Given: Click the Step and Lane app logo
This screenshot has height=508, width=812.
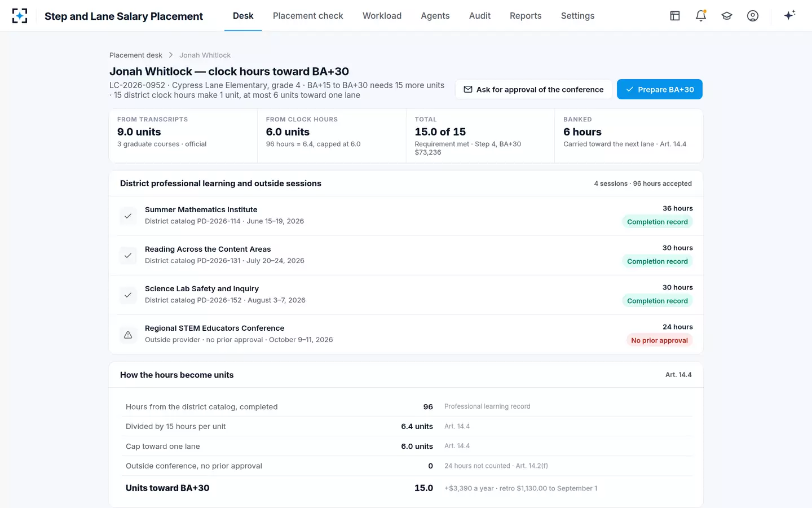Looking at the screenshot, I should 20,16.
